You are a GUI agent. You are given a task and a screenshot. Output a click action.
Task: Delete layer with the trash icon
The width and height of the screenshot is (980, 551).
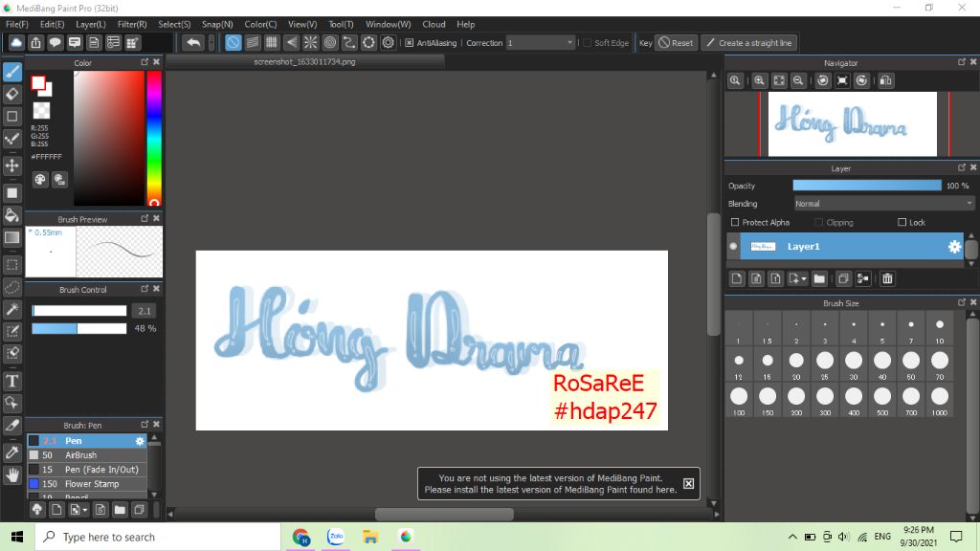[x=887, y=278]
